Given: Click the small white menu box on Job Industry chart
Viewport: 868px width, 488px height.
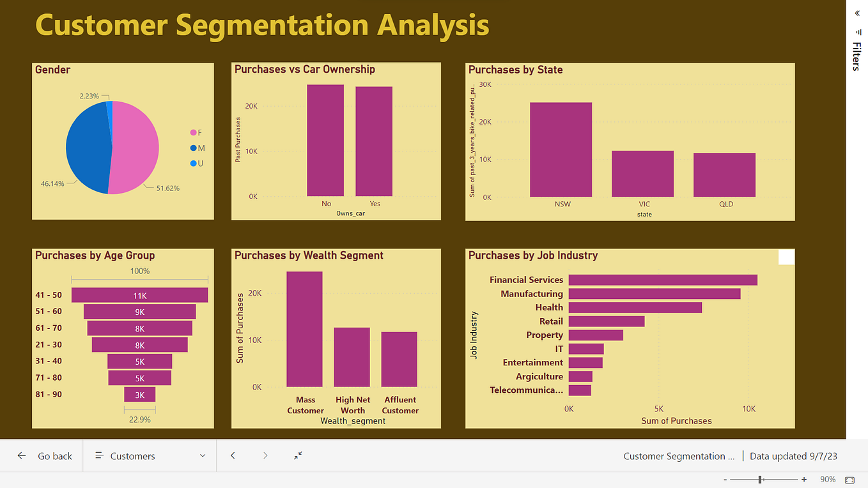Looking at the screenshot, I should click(786, 257).
